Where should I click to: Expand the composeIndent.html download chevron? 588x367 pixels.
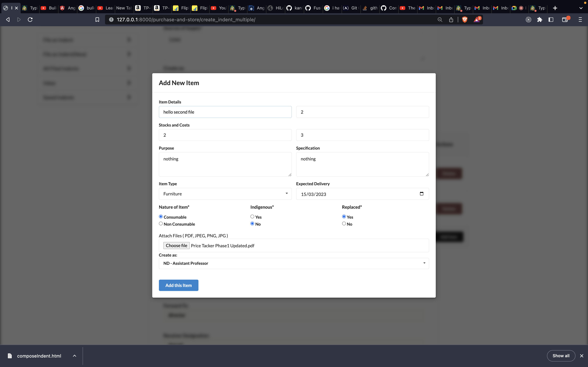75,356
